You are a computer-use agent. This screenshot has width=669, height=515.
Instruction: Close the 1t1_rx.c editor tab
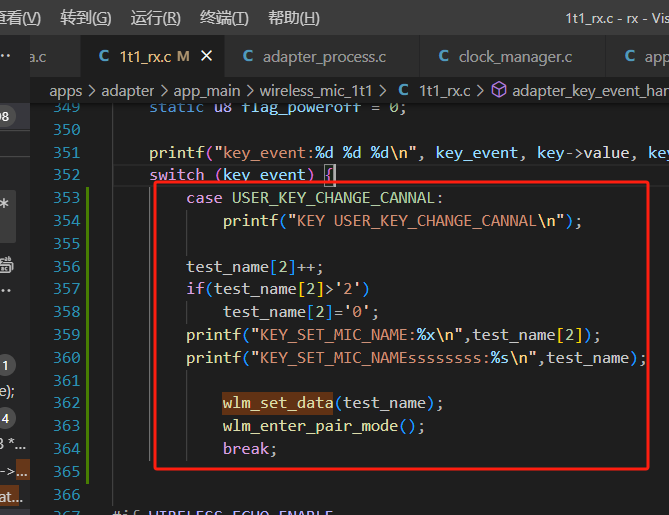(x=207, y=56)
